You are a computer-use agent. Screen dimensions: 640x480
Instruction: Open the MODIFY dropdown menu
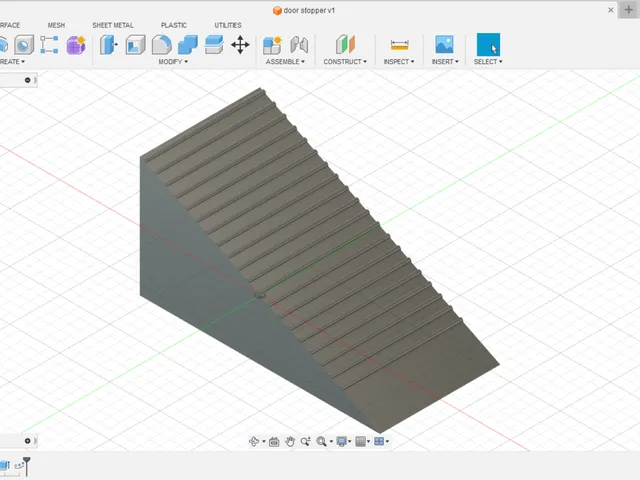[173, 62]
